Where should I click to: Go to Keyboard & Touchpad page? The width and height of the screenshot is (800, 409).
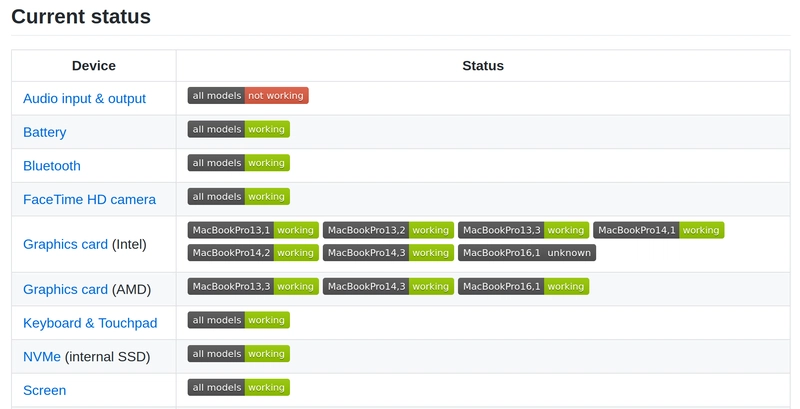click(90, 323)
